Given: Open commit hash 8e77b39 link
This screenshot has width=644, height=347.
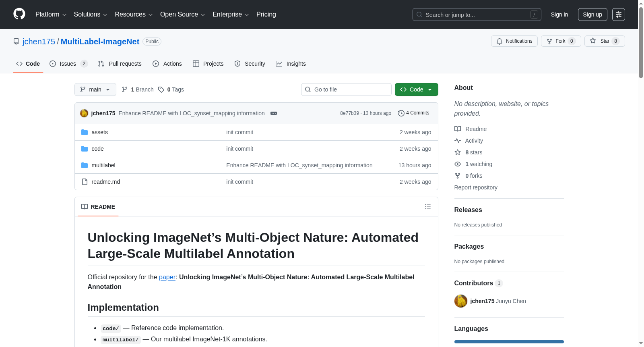Looking at the screenshot, I should (x=349, y=113).
